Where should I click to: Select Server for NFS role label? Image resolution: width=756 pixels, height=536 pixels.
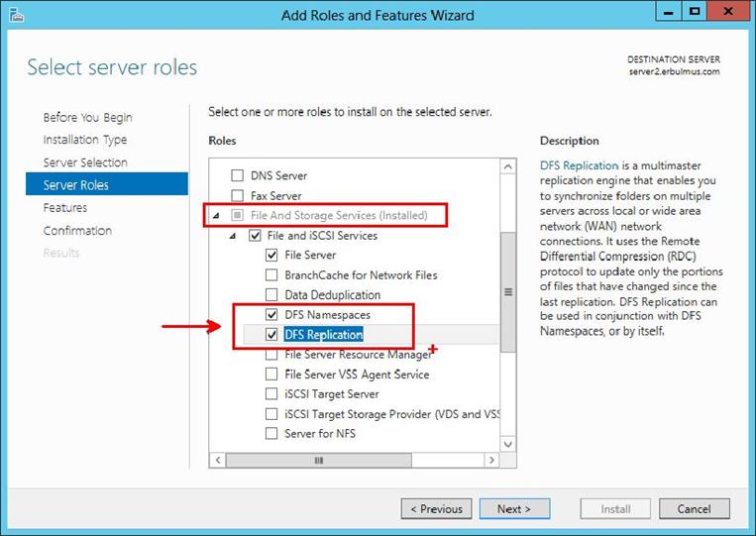320,433
